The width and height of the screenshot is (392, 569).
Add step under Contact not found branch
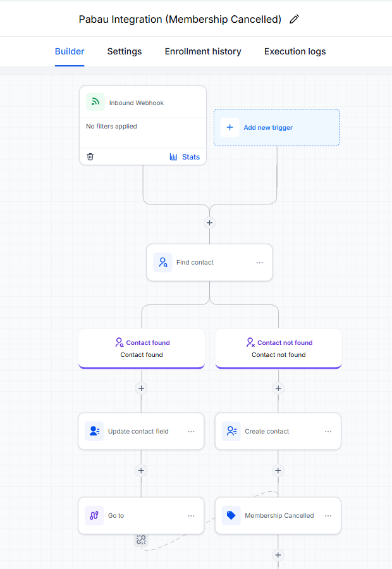pos(278,388)
